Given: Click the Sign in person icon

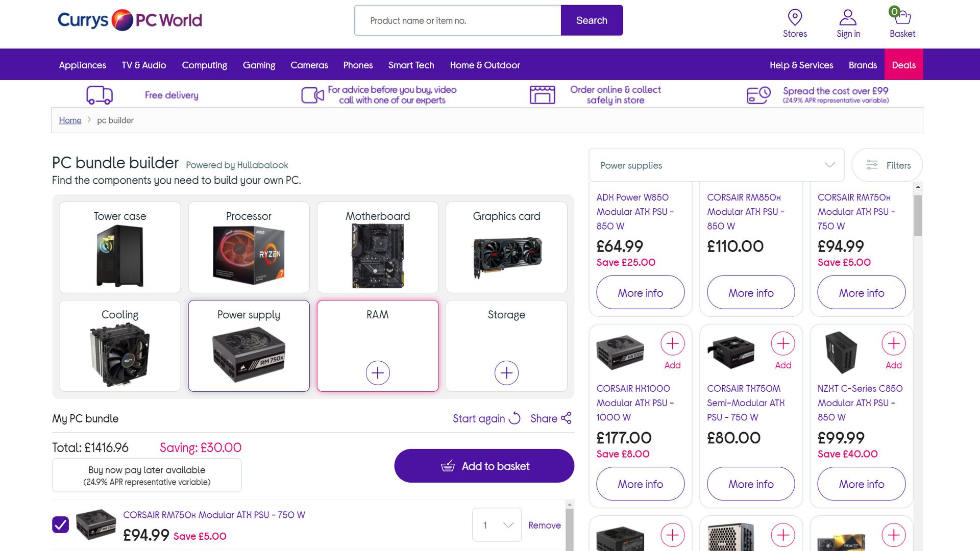Looking at the screenshot, I should [848, 16].
